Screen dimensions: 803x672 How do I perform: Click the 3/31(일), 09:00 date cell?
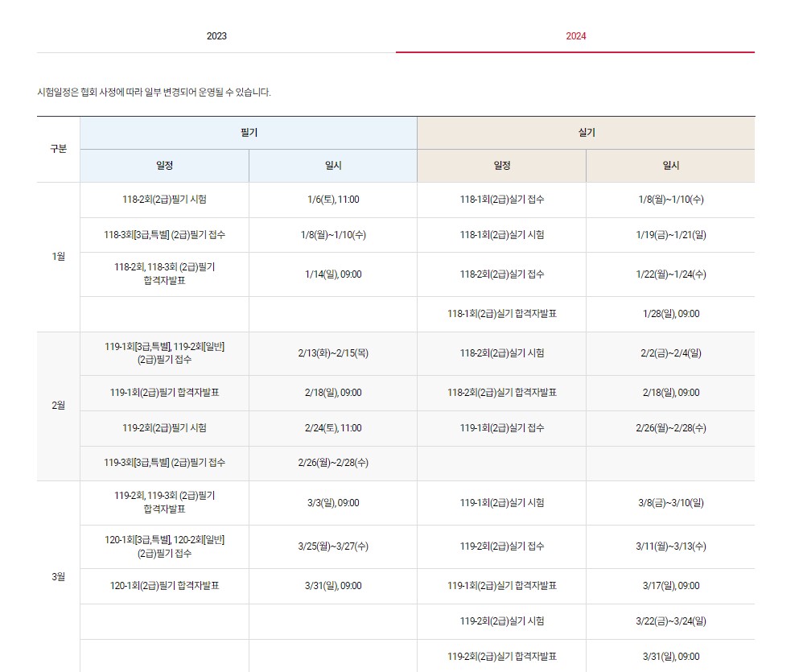tap(333, 586)
